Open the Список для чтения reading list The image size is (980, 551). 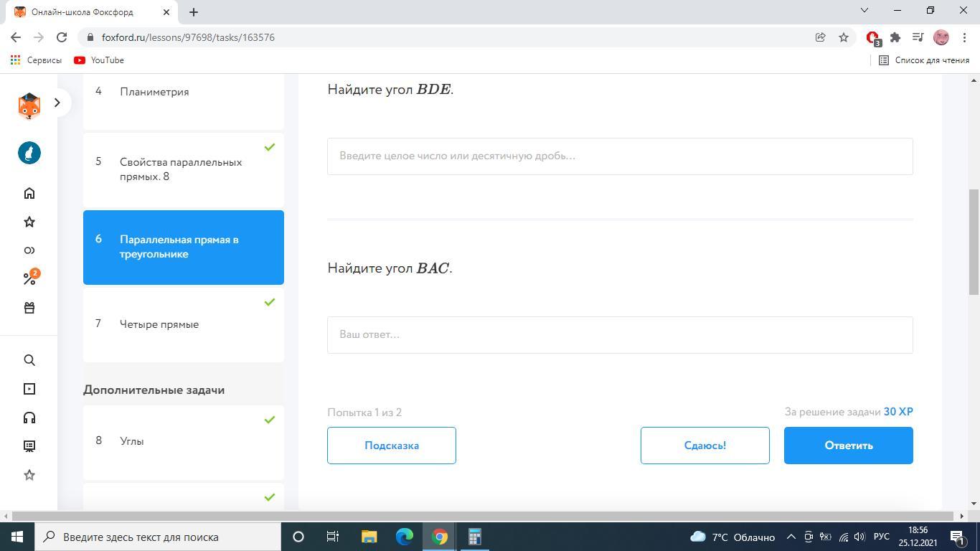click(x=924, y=60)
